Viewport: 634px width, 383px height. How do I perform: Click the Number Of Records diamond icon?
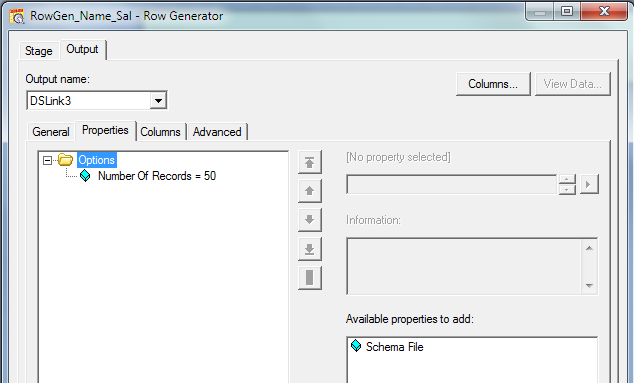[85, 176]
